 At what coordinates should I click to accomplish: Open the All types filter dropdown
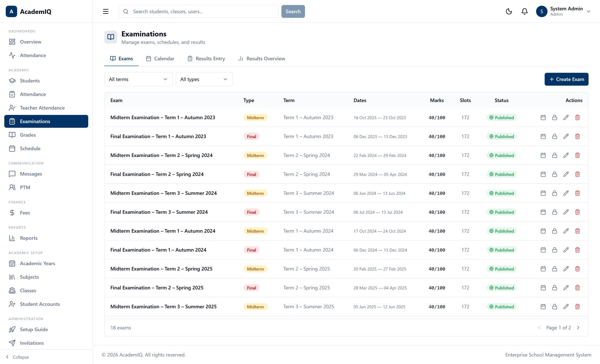[x=204, y=79]
